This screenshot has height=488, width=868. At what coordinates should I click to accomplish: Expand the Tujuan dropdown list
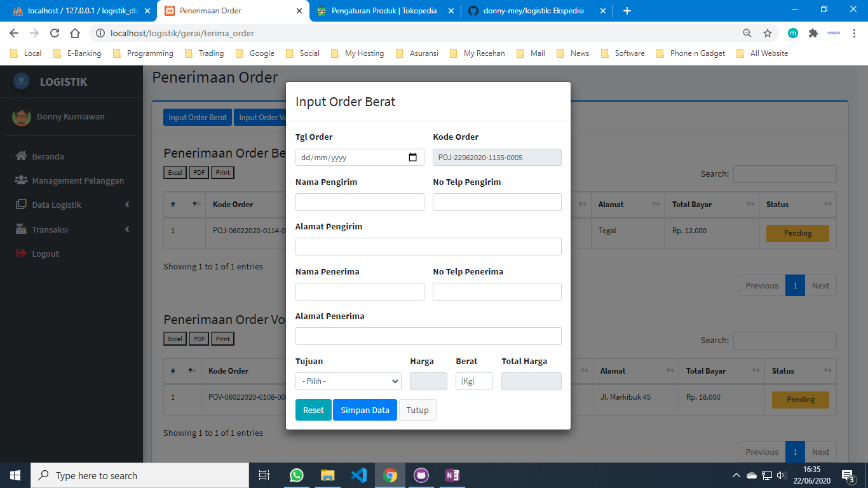tap(348, 381)
